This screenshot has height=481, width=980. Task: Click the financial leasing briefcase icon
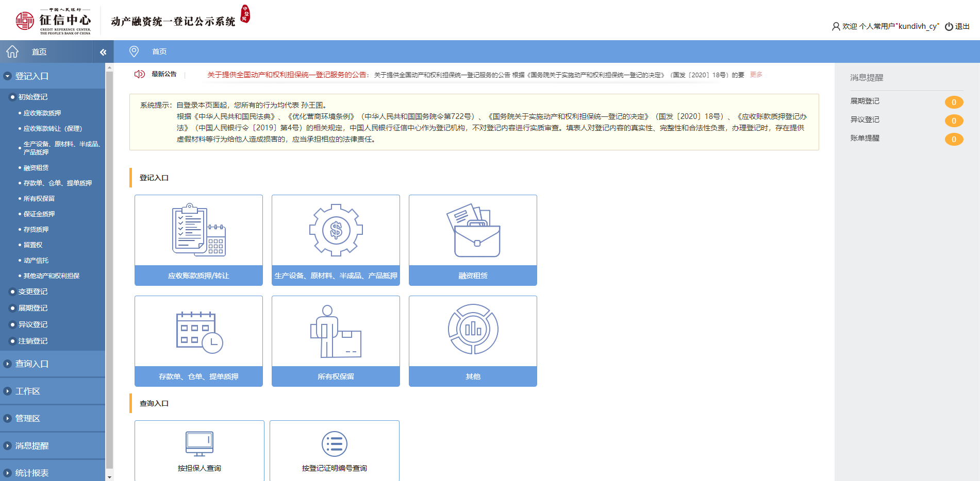(x=473, y=230)
